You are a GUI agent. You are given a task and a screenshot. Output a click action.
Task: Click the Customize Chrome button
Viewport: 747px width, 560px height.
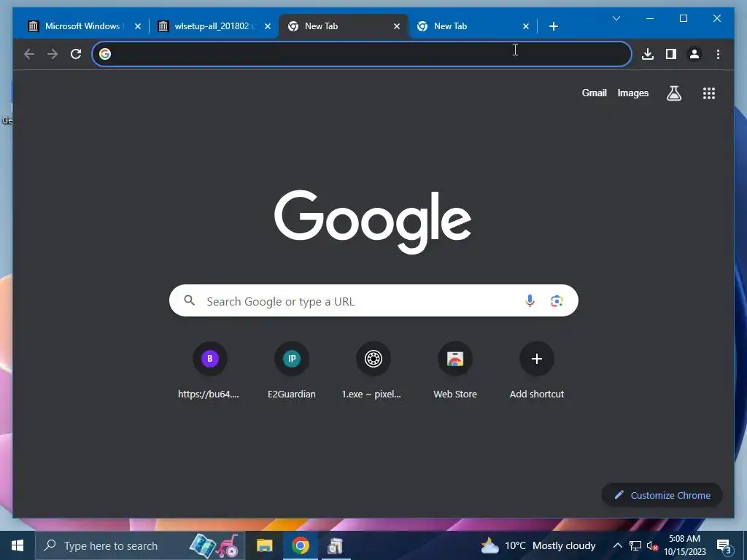tap(662, 495)
